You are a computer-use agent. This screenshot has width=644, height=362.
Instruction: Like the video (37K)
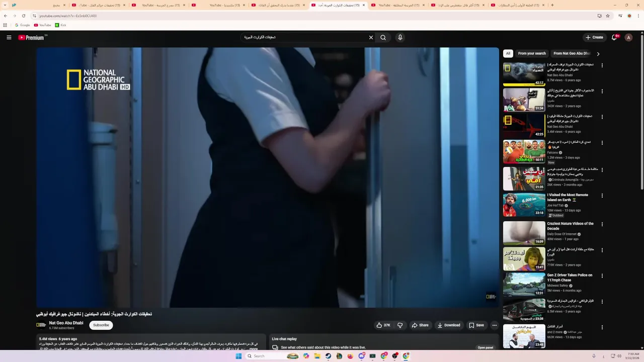[x=383, y=325]
